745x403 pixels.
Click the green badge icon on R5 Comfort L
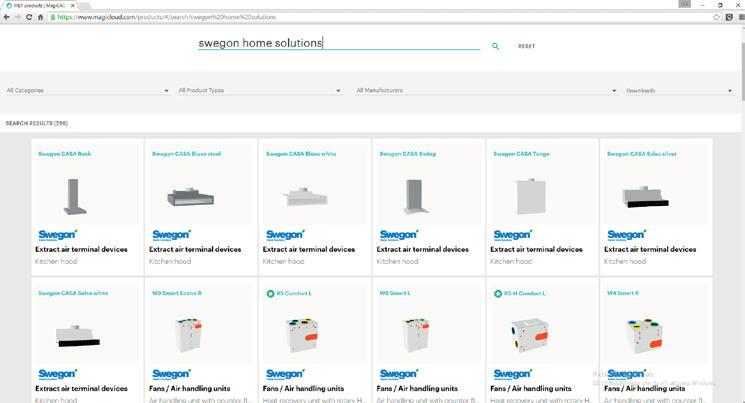coord(270,294)
